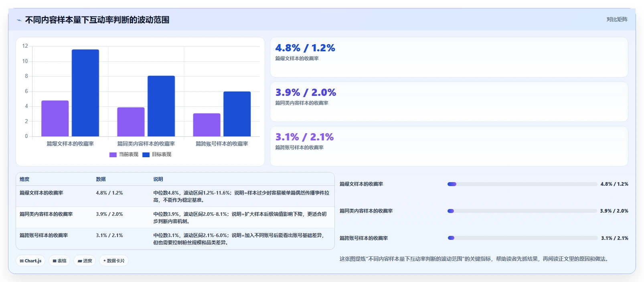Click the purple bar for 篇同类内容样本的收藏率
Viewport: 644px width, 282px height.
click(131, 122)
